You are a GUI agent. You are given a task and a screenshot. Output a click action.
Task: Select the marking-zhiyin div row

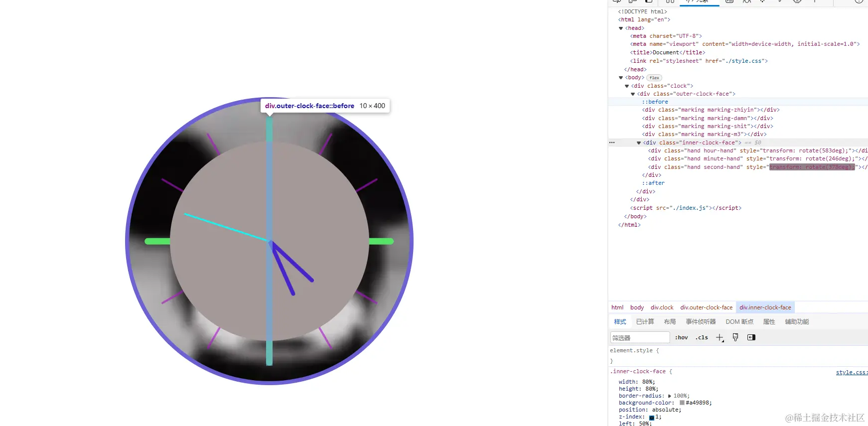[711, 110]
